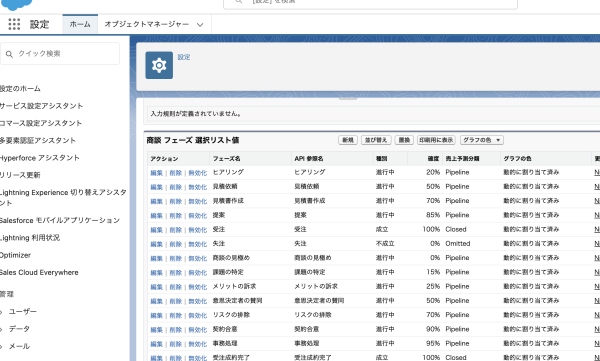Open 多要素認証アシスタント in sidebar
This screenshot has width=600, height=361.
click(x=38, y=140)
